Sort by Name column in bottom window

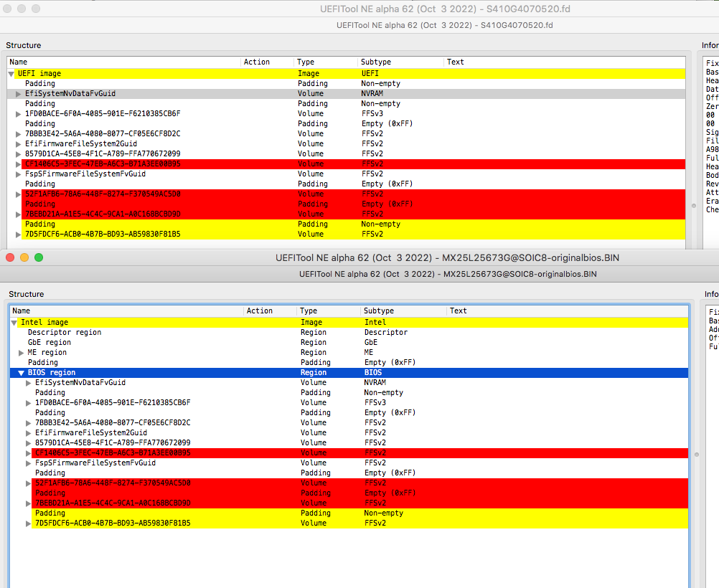(126, 310)
